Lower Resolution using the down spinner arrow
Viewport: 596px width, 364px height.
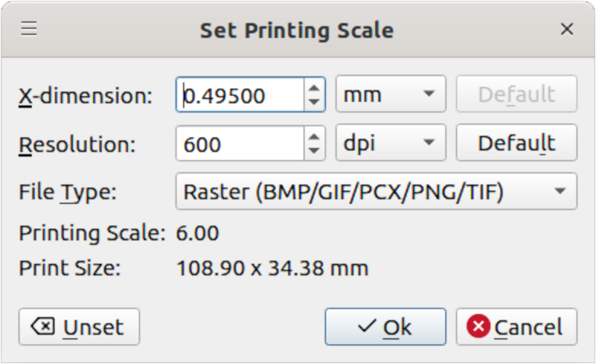pos(314,151)
